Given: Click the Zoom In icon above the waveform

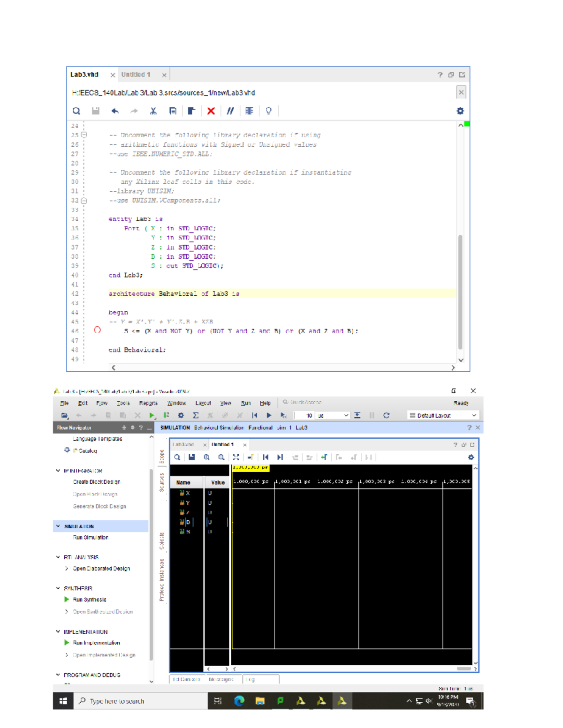Looking at the screenshot, I should [207, 457].
